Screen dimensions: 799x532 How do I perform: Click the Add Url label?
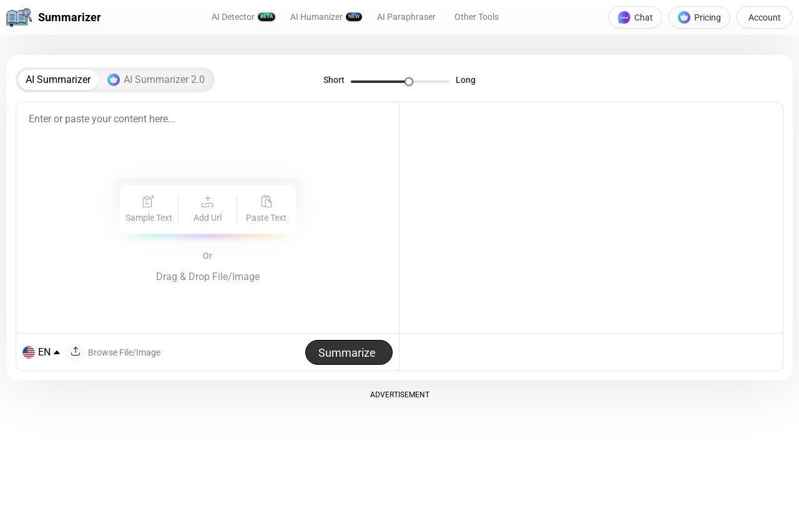[207, 218]
